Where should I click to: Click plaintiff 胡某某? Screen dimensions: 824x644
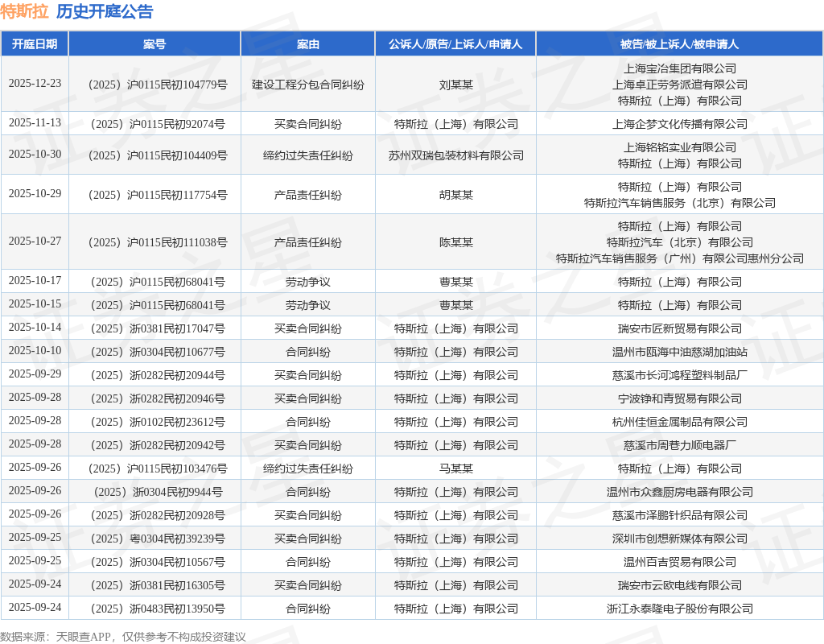coord(455,195)
